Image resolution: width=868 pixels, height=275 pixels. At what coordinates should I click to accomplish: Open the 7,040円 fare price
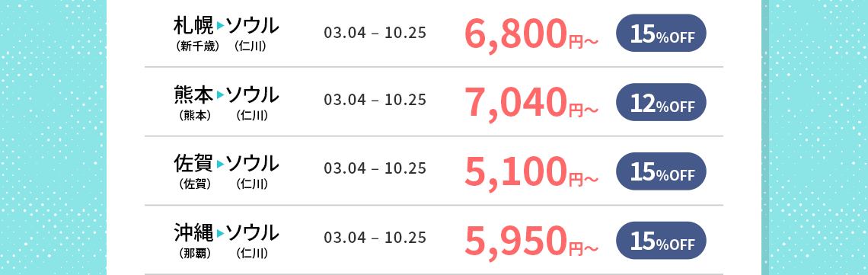point(531,104)
